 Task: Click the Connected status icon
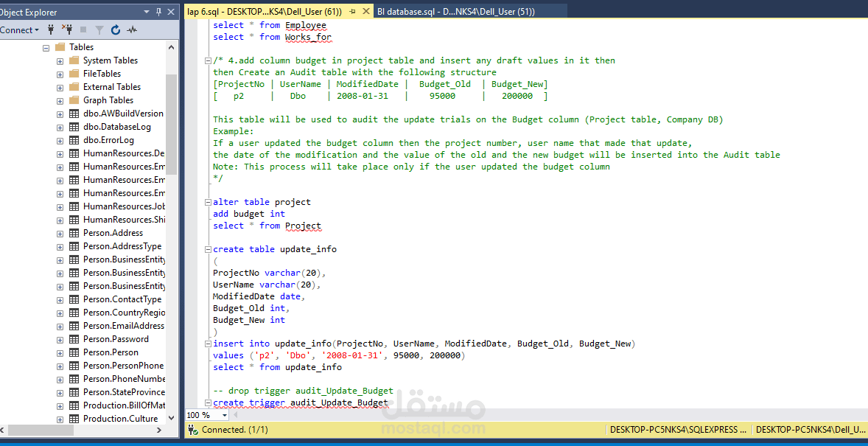(x=192, y=429)
